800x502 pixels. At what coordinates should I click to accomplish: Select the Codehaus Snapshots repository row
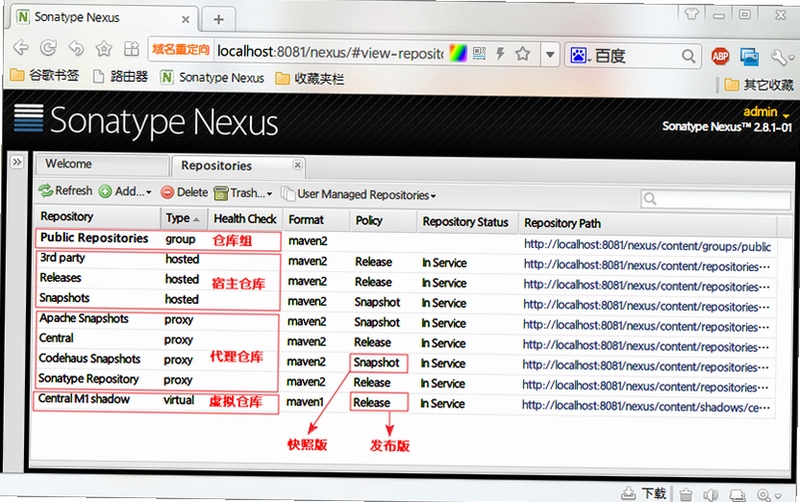405,362
